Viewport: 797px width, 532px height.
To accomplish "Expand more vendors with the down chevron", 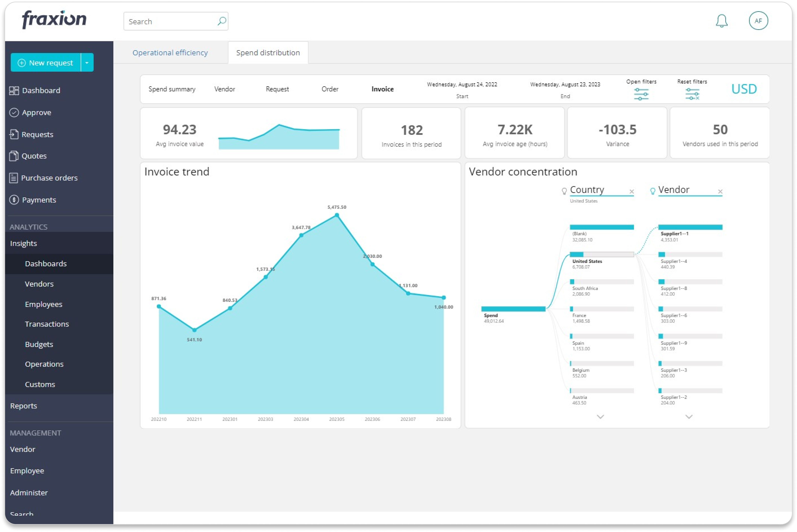I will 689,417.
